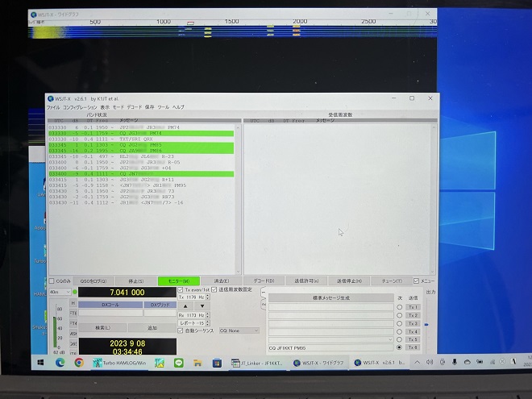Click the band activity scrollbar
Screen dimensions: 532x399
pos(238,200)
